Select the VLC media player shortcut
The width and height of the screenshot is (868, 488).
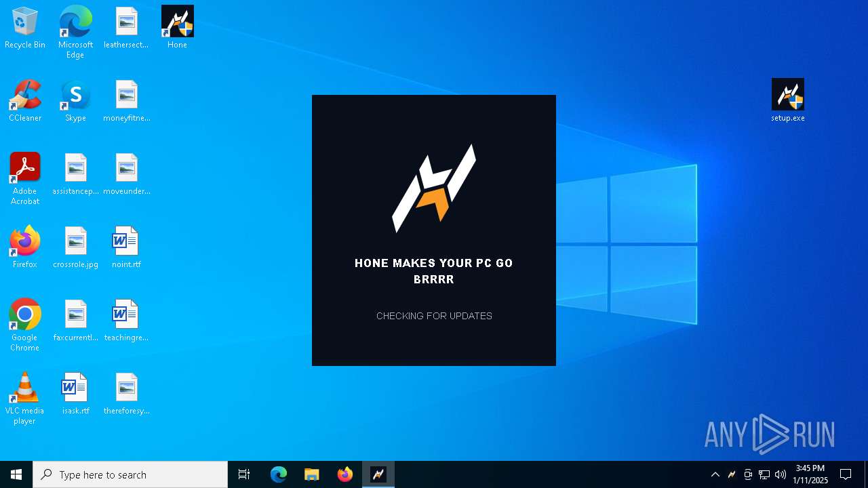pos(25,399)
